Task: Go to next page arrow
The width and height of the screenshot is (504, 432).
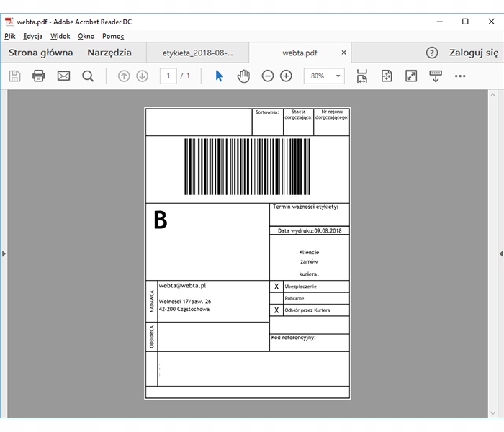Action: pyautogui.click(x=143, y=76)
